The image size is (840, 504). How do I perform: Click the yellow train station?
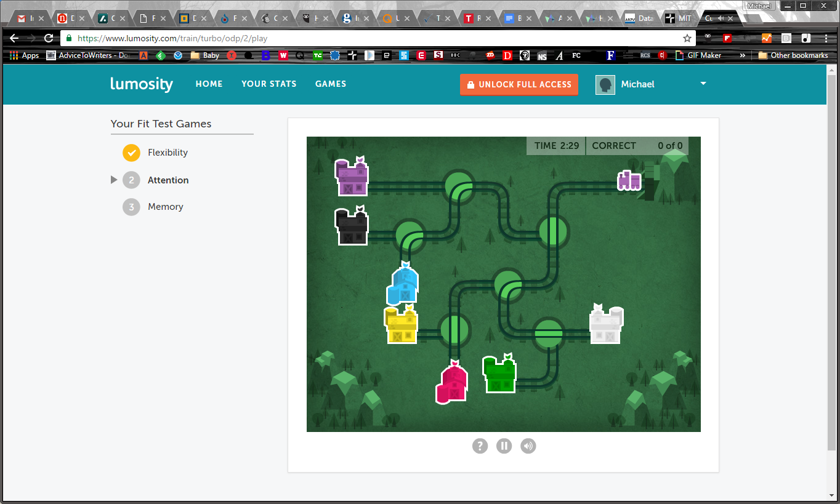point(401,324)
